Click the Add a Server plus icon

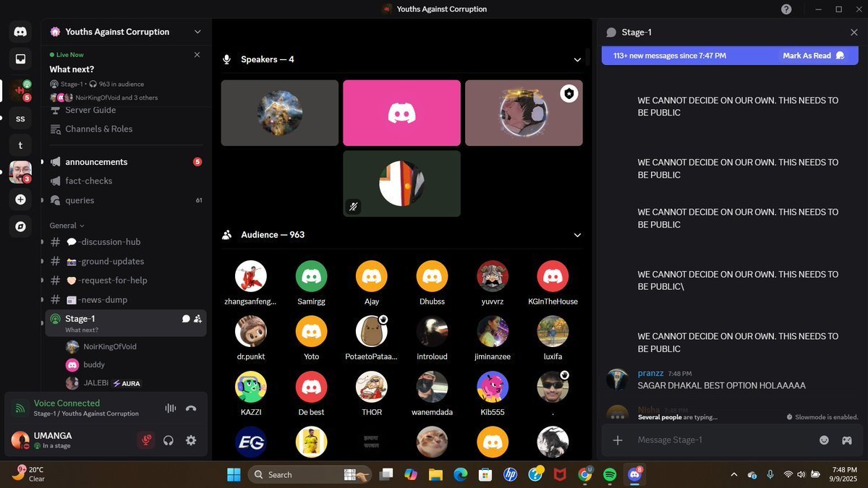(20, 200)
